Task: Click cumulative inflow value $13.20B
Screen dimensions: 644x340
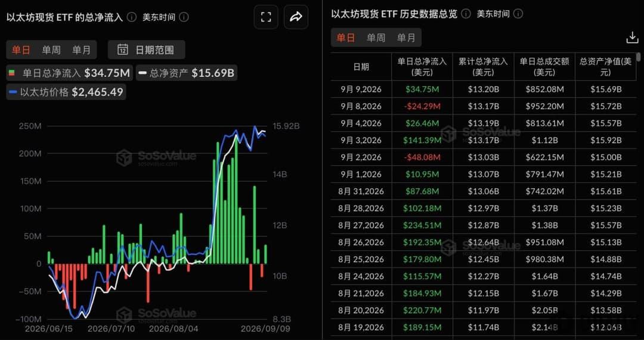Action: coord(484,89)
